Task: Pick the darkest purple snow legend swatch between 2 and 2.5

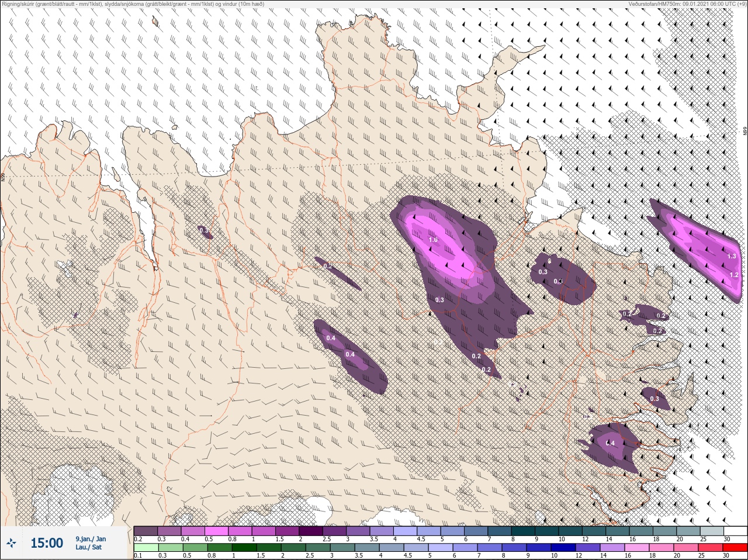Action: point(312,531)
